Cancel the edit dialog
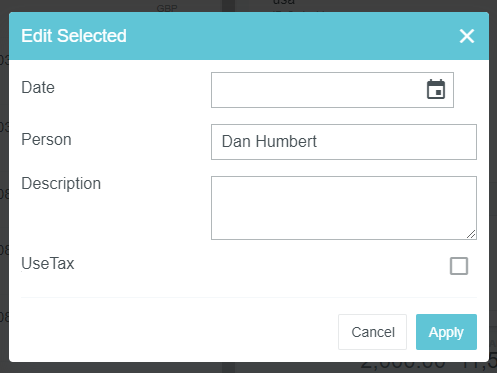The width and height of the screenshot is (497, 373). coord(372,332)
